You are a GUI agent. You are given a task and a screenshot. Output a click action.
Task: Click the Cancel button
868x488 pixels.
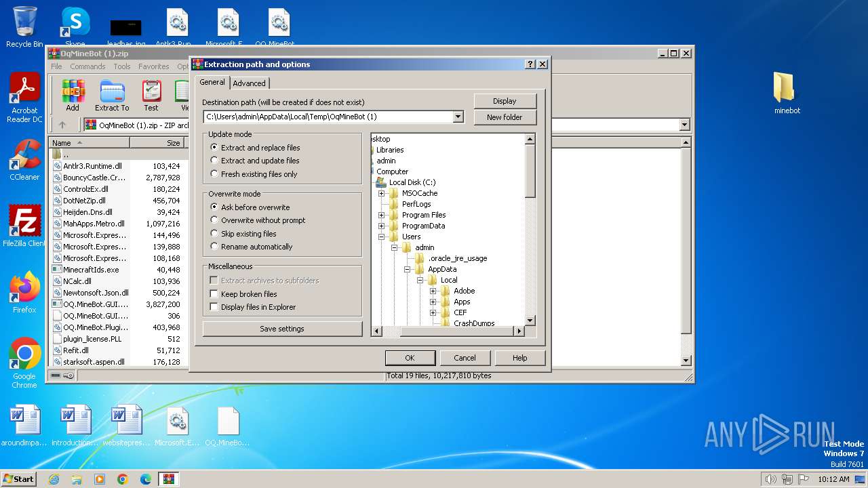coord(465,358)
